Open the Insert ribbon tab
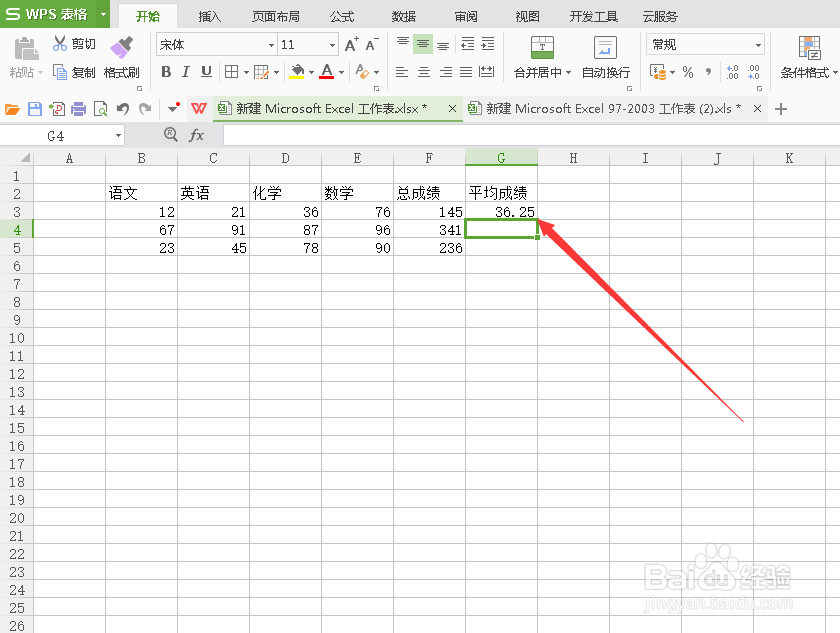This screenshot has height=633, width=840. point(209,17)
